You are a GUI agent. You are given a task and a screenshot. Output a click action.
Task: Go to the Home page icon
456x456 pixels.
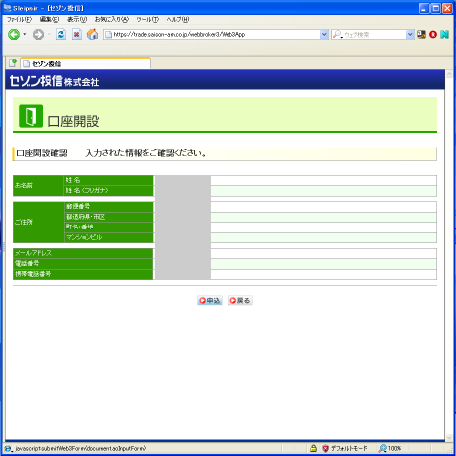93,34
